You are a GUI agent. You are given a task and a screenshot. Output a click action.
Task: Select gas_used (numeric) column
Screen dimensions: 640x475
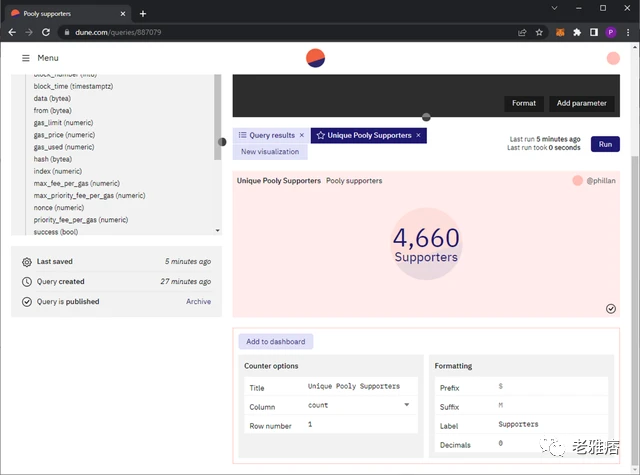click(64, 147)
